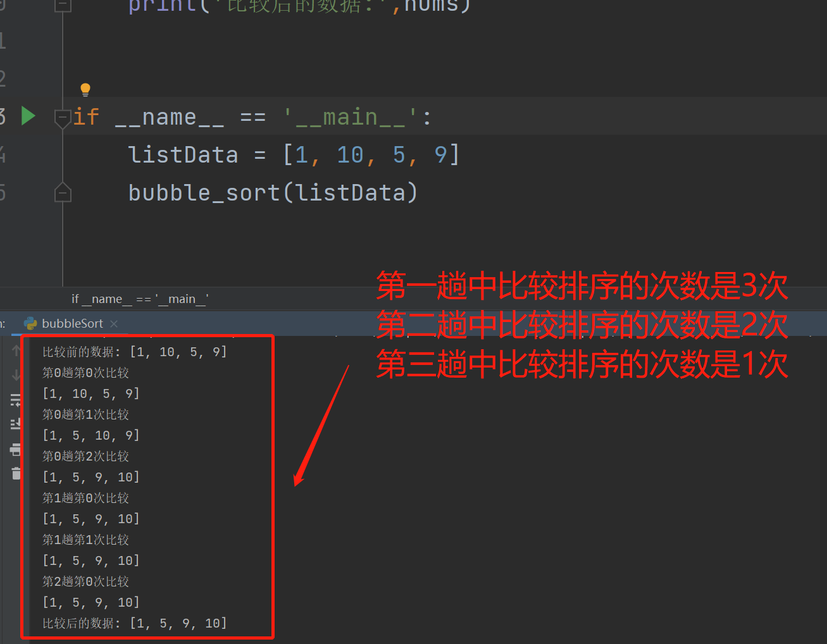Click console line 比较前的数据
This screenshot has height=644, width=827.
coord(134,352)
